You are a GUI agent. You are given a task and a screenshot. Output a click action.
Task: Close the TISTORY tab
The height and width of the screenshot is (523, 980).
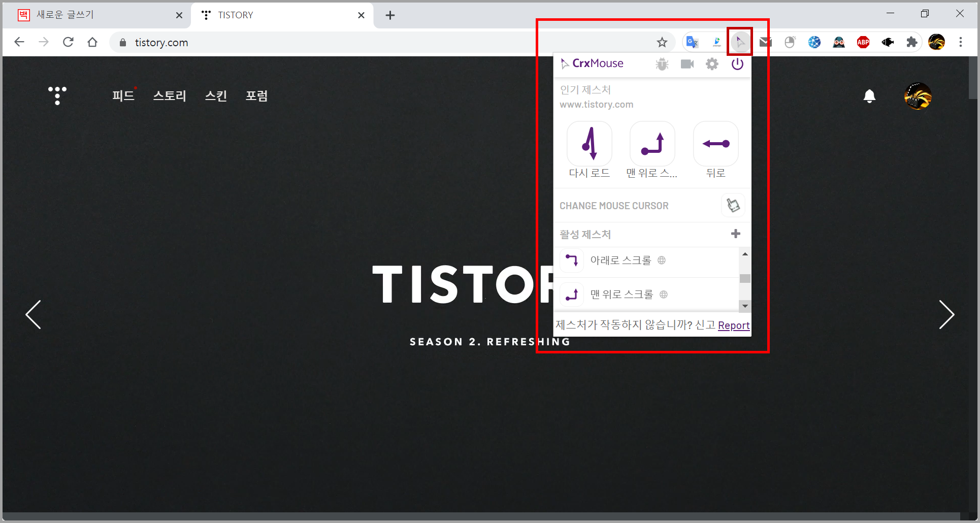(361, 15)
